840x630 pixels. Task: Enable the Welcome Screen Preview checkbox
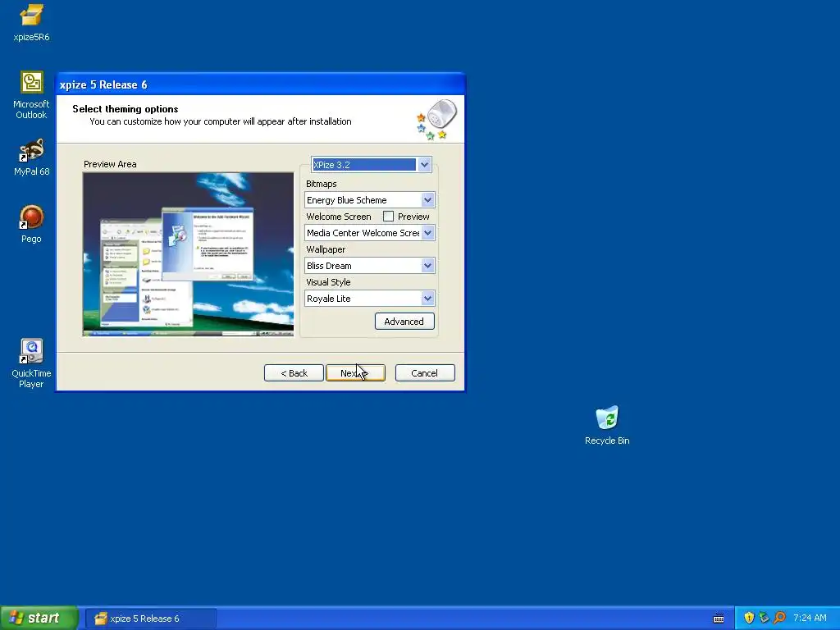pos(388,217)
